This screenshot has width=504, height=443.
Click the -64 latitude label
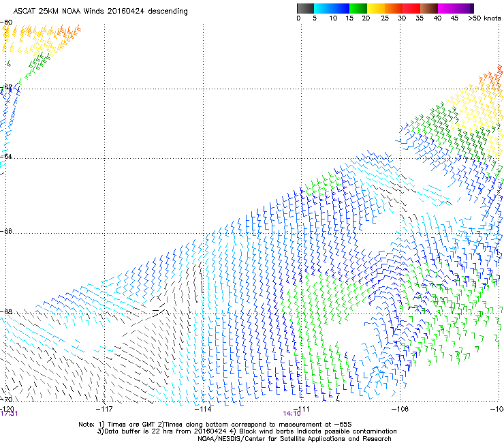click(x=6, y=156)
